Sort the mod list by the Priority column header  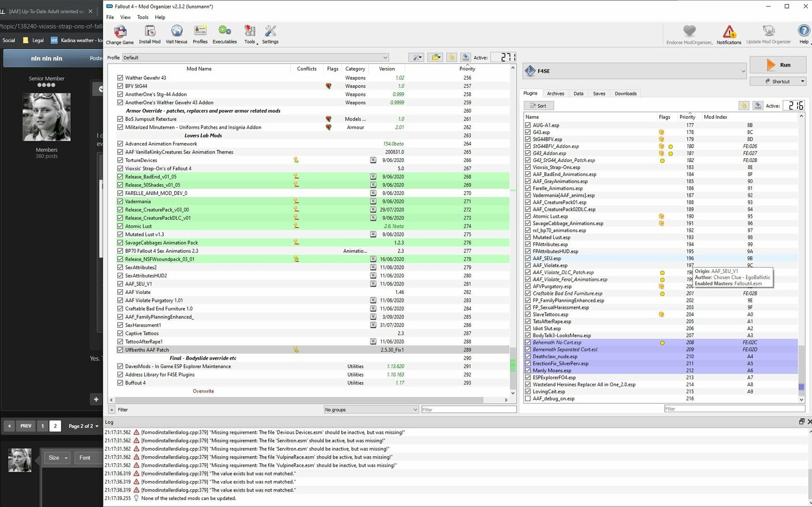467,69
